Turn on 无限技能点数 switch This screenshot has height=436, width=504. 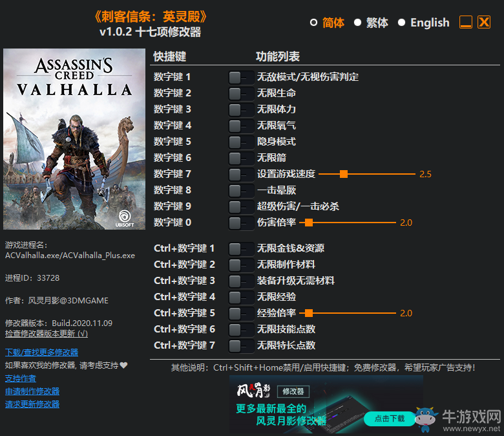click(241, 329)
